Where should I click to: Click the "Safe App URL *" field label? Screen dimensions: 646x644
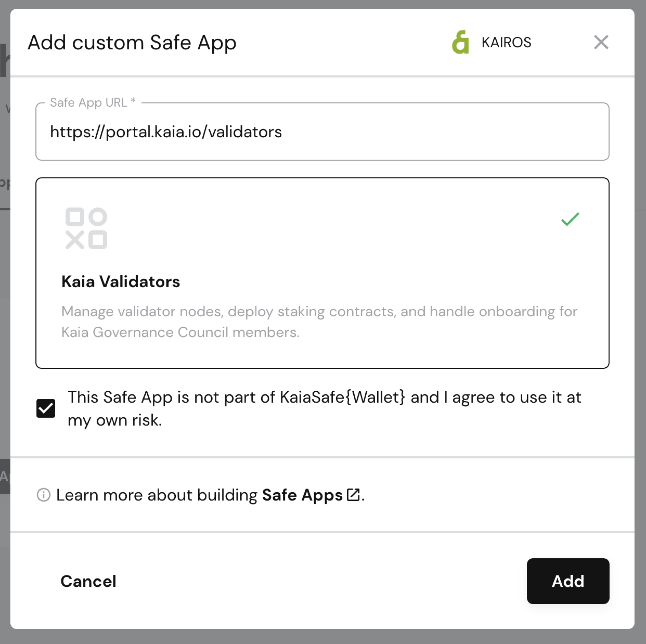(x=93, y=102)
